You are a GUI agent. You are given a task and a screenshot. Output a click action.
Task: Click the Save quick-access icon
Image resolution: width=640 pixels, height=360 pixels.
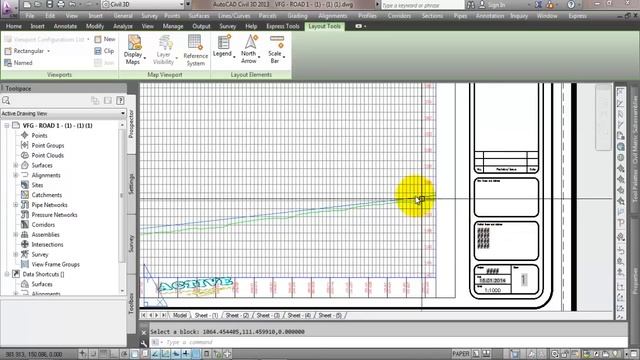coord(49,4)
